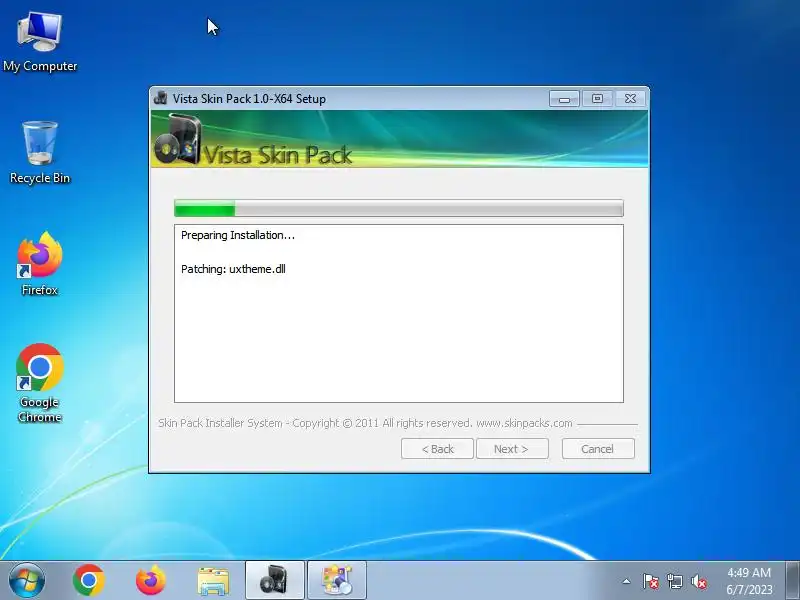Cancel the installation

tap(598, 449)
